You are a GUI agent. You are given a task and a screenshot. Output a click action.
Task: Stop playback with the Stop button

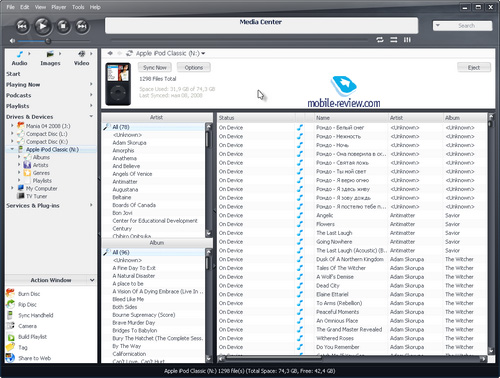pyautogui.click(x=63, y=26)
